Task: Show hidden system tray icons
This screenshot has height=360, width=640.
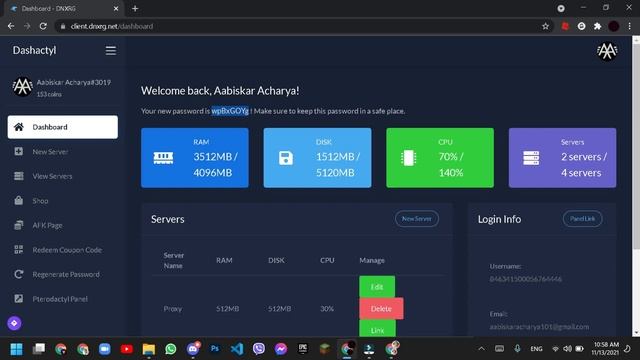Action: (482, 349)
